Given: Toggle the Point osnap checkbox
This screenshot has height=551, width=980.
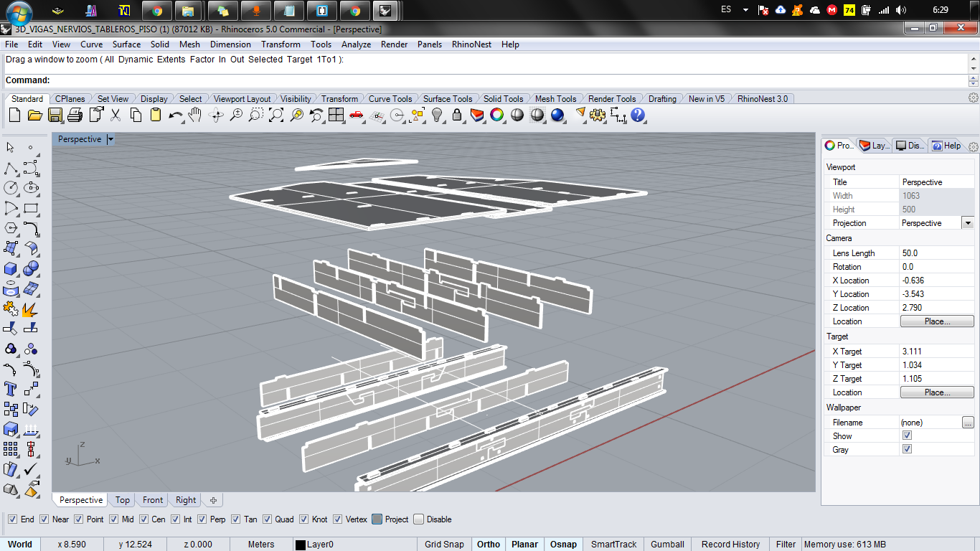Looking at the screenshot, I should pos(79,519).
